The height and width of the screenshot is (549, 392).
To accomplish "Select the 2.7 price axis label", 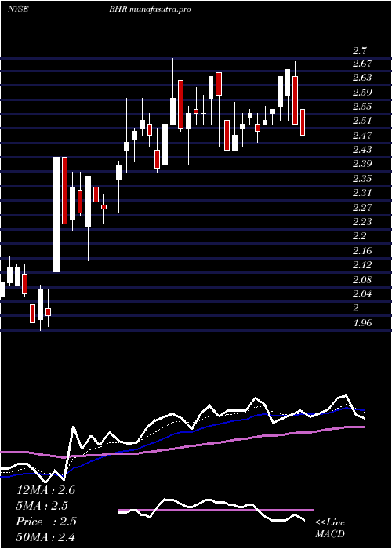I will [x=359, y=51].
